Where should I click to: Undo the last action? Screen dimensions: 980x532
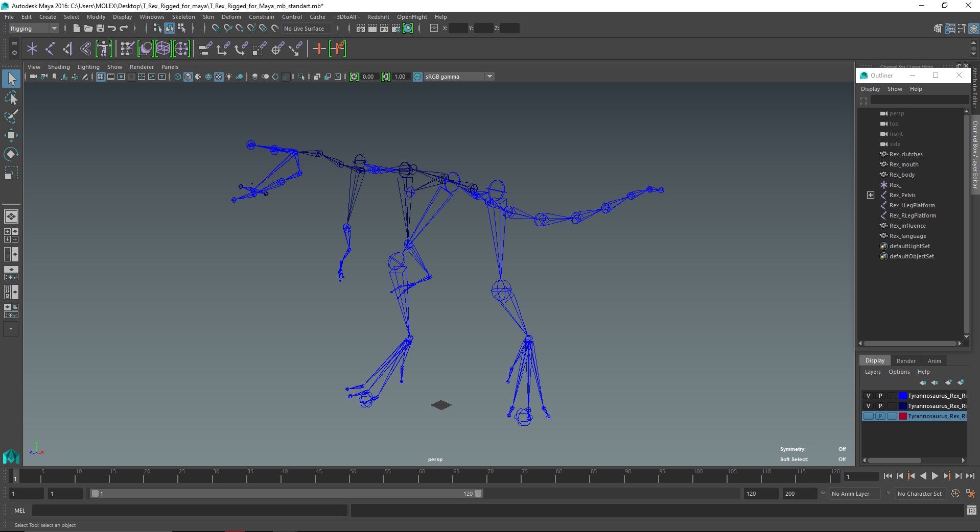pos(111,29)
